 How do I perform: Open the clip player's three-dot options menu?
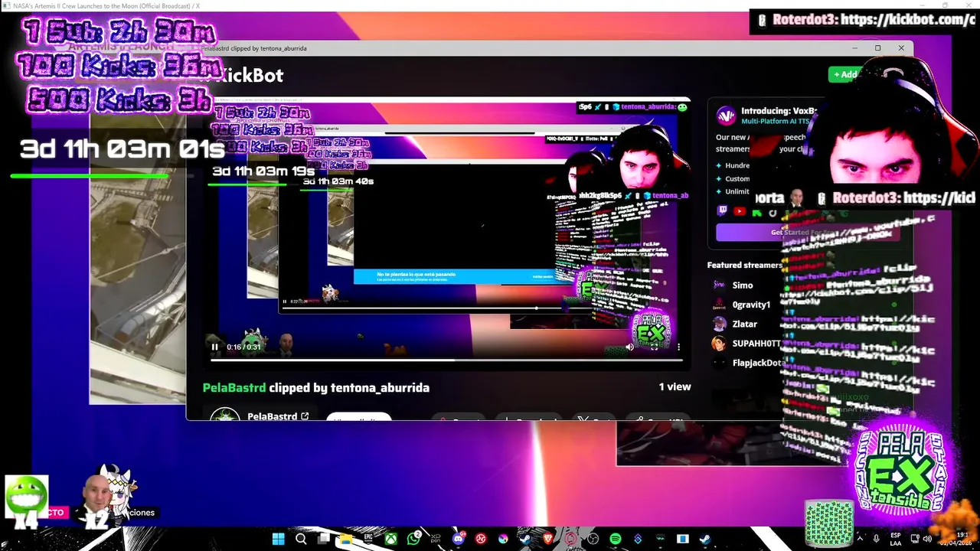point(678,347)
